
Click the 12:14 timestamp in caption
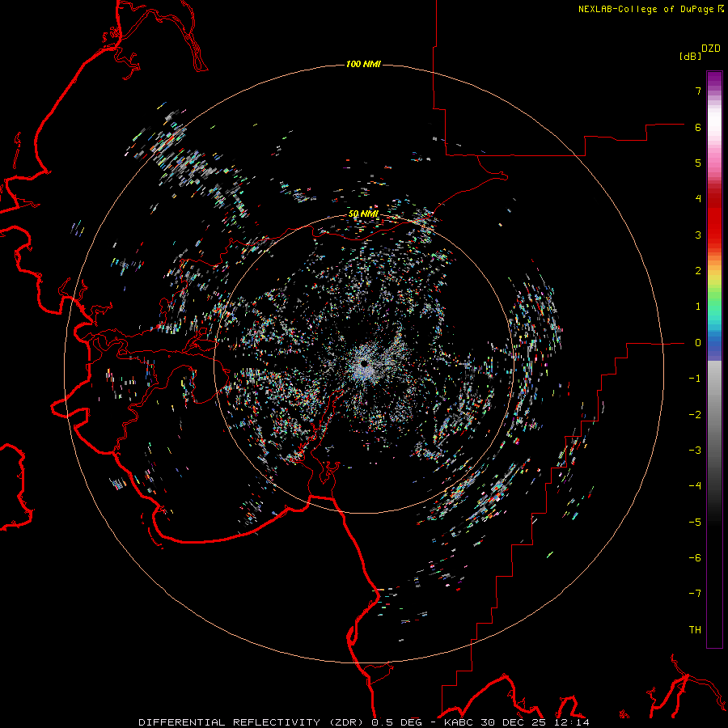571,722
